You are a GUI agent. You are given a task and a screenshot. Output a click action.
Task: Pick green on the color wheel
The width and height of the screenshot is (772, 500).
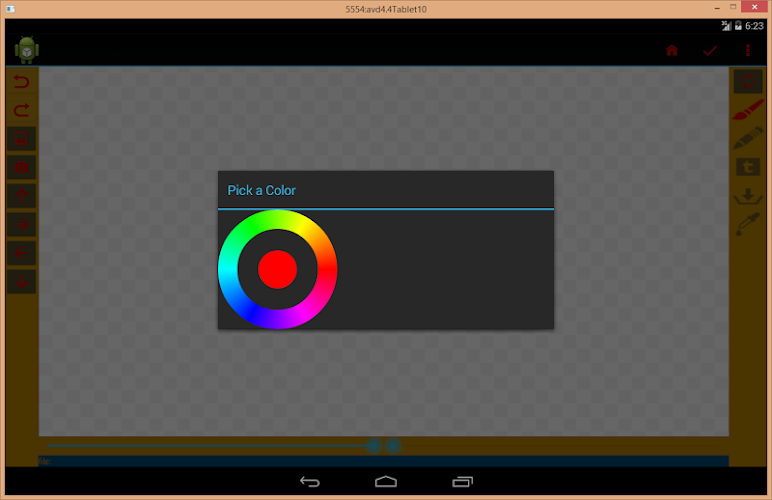click(x=252, y=226)
